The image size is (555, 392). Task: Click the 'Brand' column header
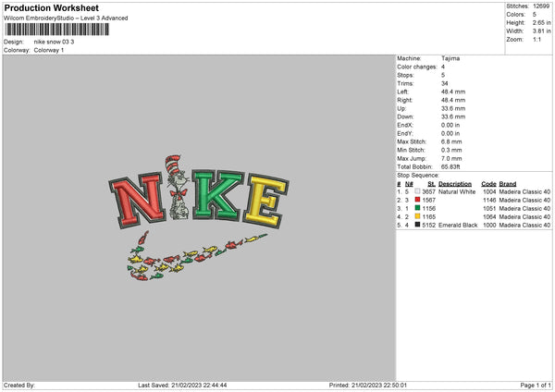pos(508,184)
